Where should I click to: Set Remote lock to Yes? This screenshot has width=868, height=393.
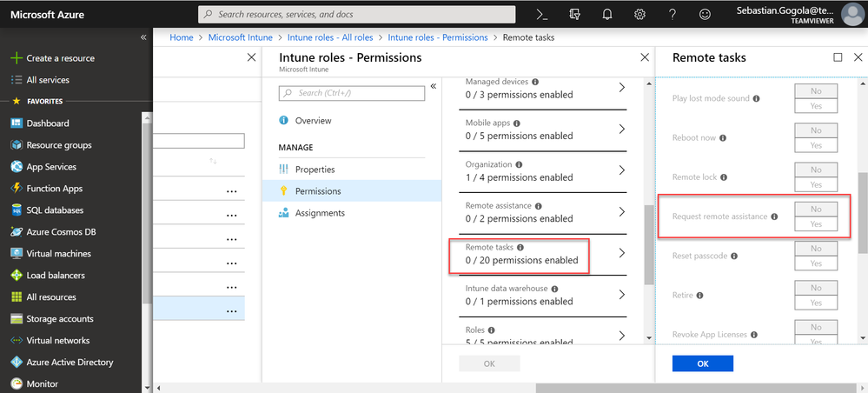[x=816, y=184]
